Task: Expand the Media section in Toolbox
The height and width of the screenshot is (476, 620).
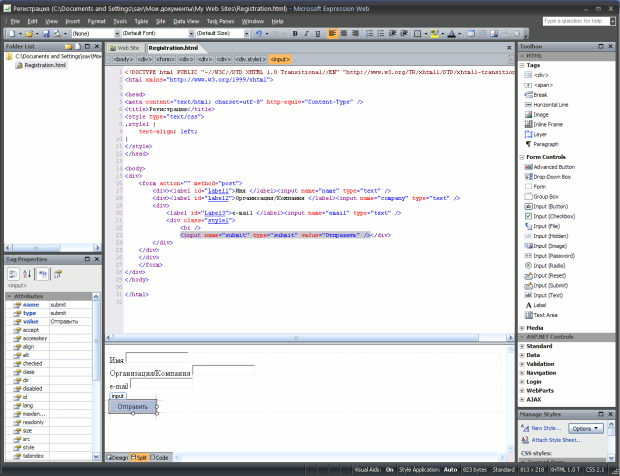Action: [x=522, y=327]
